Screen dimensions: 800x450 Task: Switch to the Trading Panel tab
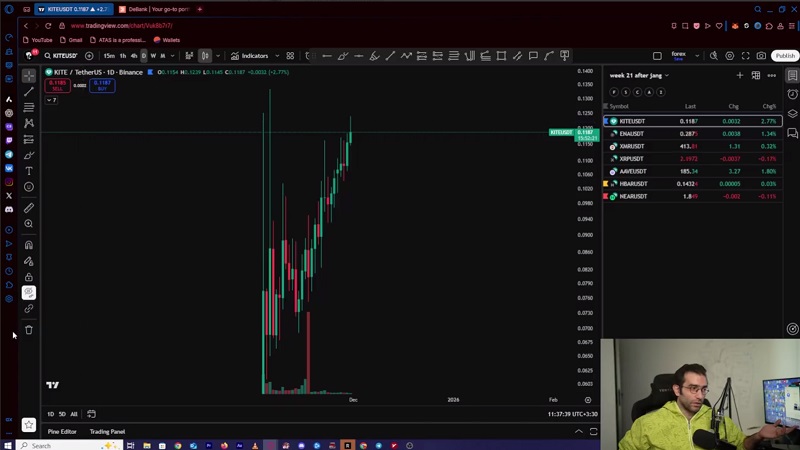click(107, 431)
